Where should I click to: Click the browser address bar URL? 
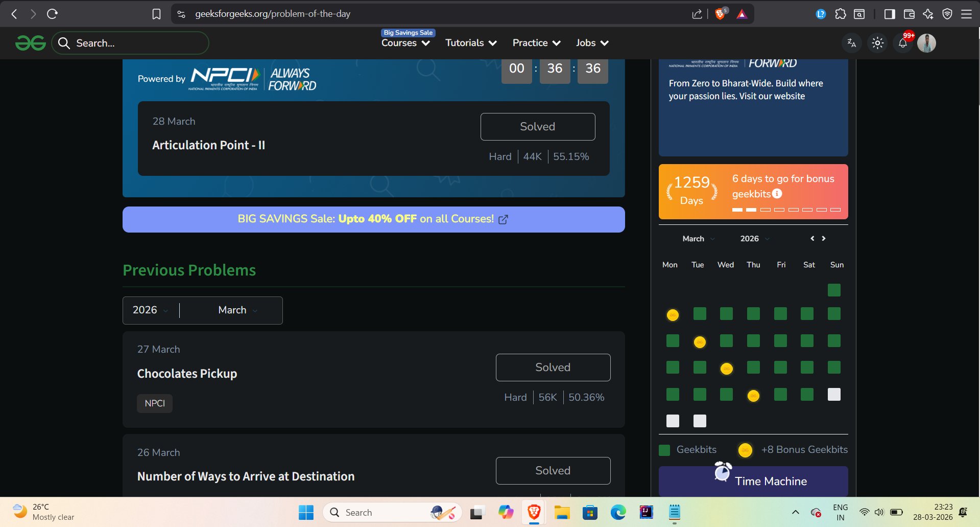pos(273,14)
